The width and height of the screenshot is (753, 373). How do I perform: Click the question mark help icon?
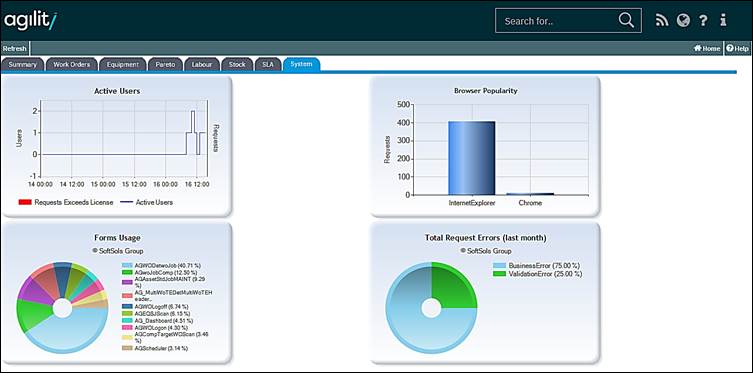click(703, 21)
